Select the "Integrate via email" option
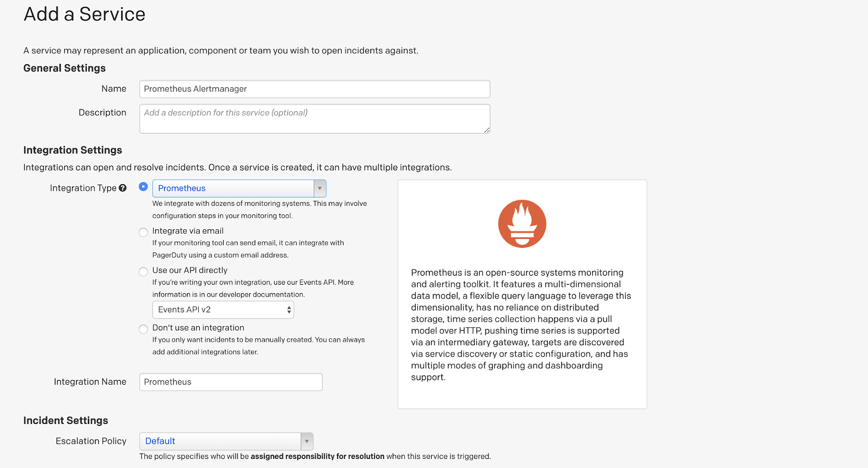This screenshot has width=868, height=468. pyautogui.click(x=143, y=232)
